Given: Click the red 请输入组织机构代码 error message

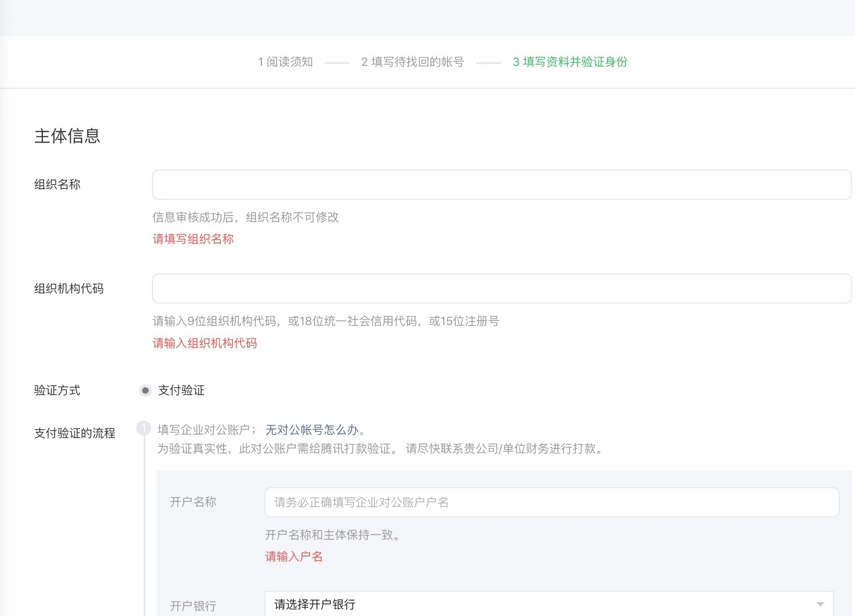Looking at the screenshot, I should [205, 343].
